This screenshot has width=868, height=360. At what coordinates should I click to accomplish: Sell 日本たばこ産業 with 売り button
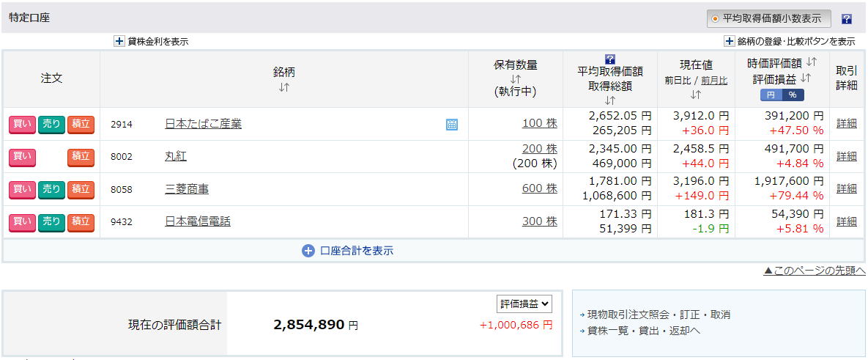pyautogui.click(x=51, y=124)
